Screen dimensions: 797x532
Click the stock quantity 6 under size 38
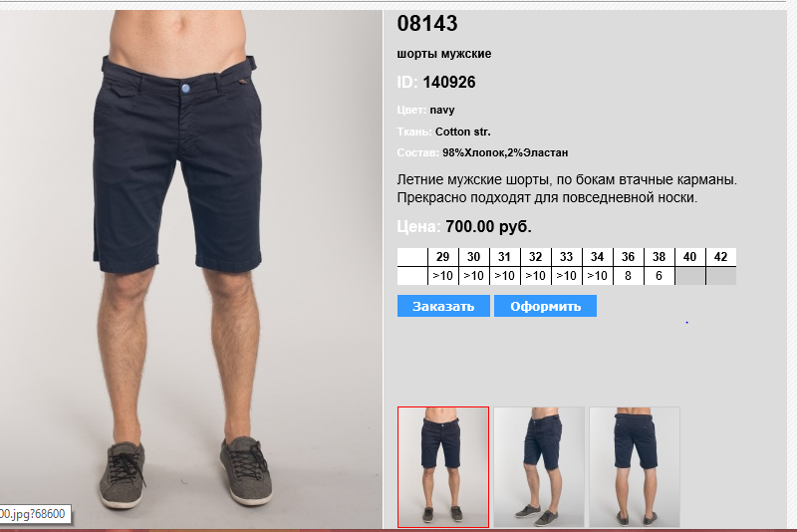[x=660, y=276]
